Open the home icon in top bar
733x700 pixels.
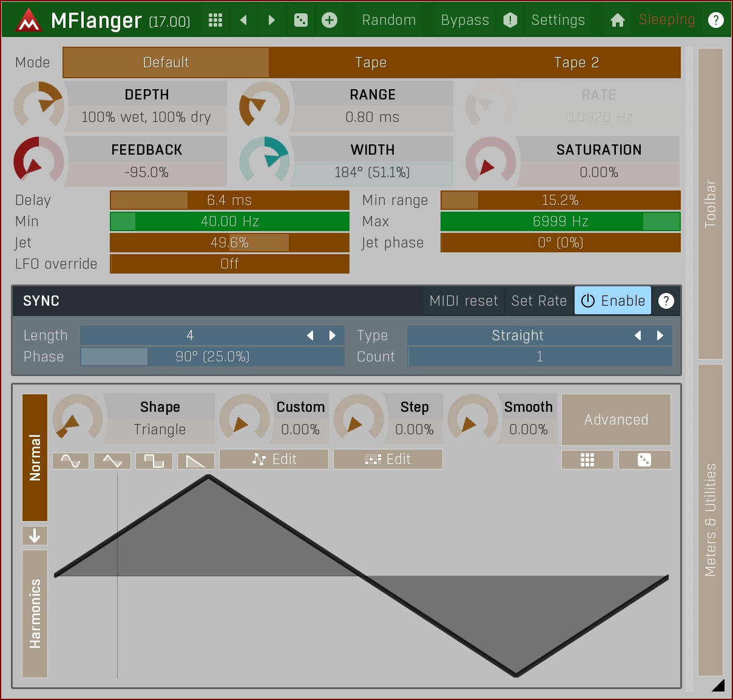coord(617,20)
